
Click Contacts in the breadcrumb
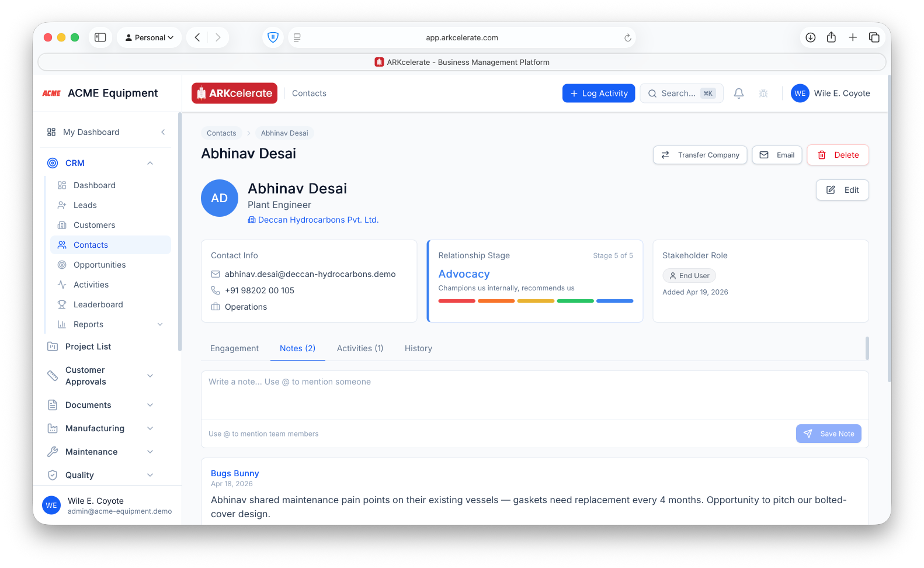221,133
